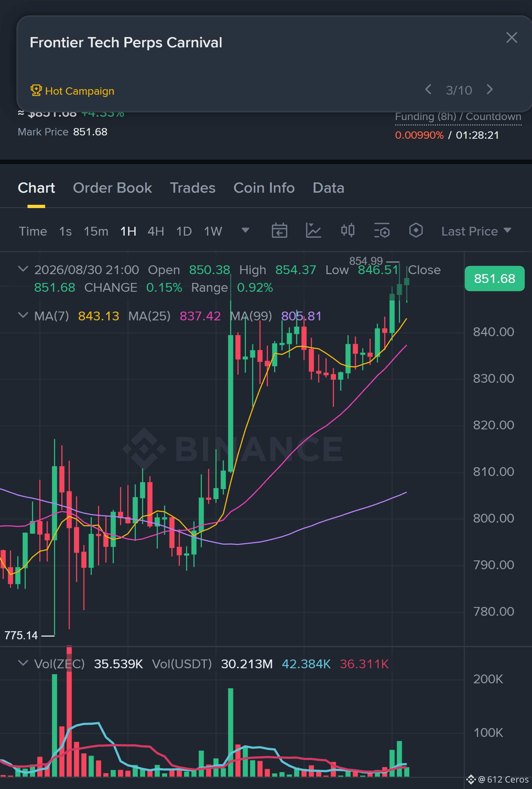The height and width of the screenshot is (789, 532).
Task: Click the funding rate 0.00990%
Action: pyautogui.click(x=419, y=135)
